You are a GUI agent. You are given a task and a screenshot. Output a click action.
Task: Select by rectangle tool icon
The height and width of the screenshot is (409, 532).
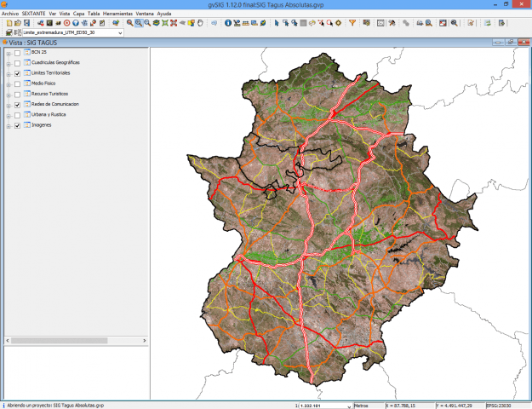tap(286, 23)
